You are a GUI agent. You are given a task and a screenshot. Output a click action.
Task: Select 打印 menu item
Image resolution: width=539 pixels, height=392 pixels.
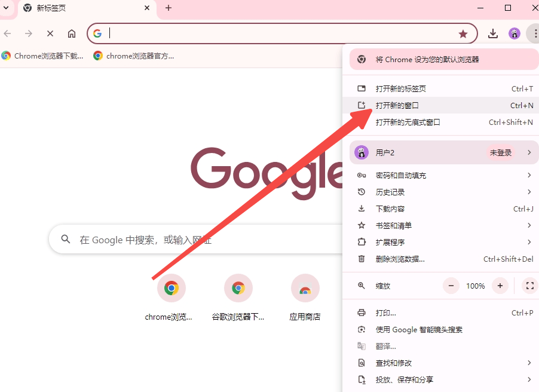click(x=440, y=313)
